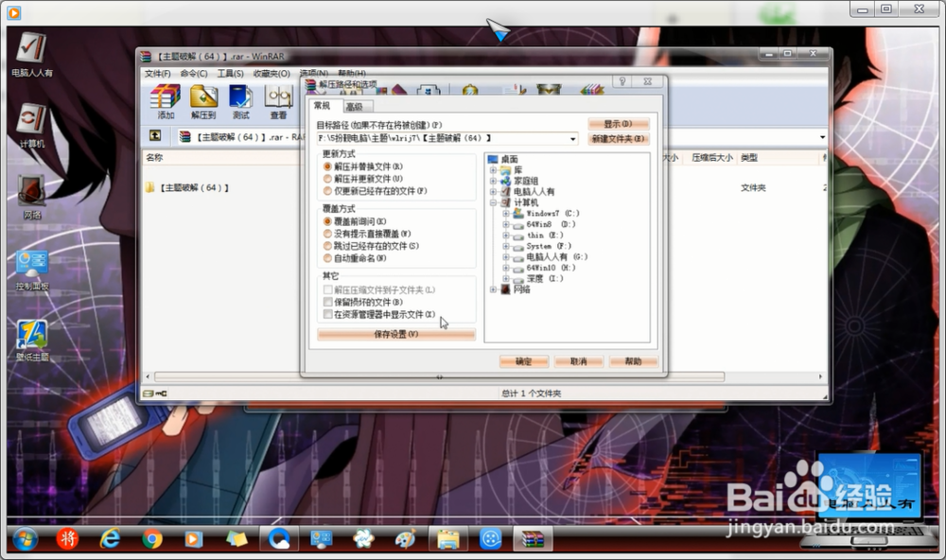Select the 控制面板 desktop icon

click(x=32, y=271)
